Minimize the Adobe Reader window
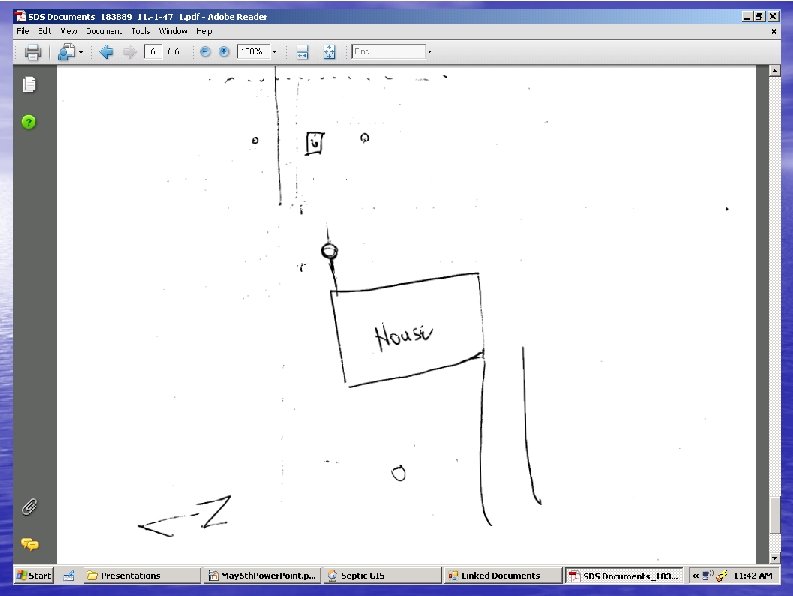The width and height of the screenshot is (793, 596). (747, 16)
